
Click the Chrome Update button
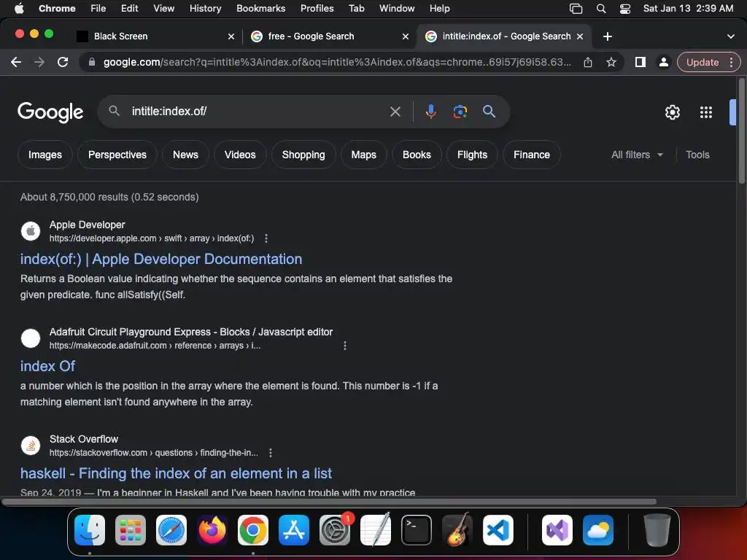coord(703,62)
